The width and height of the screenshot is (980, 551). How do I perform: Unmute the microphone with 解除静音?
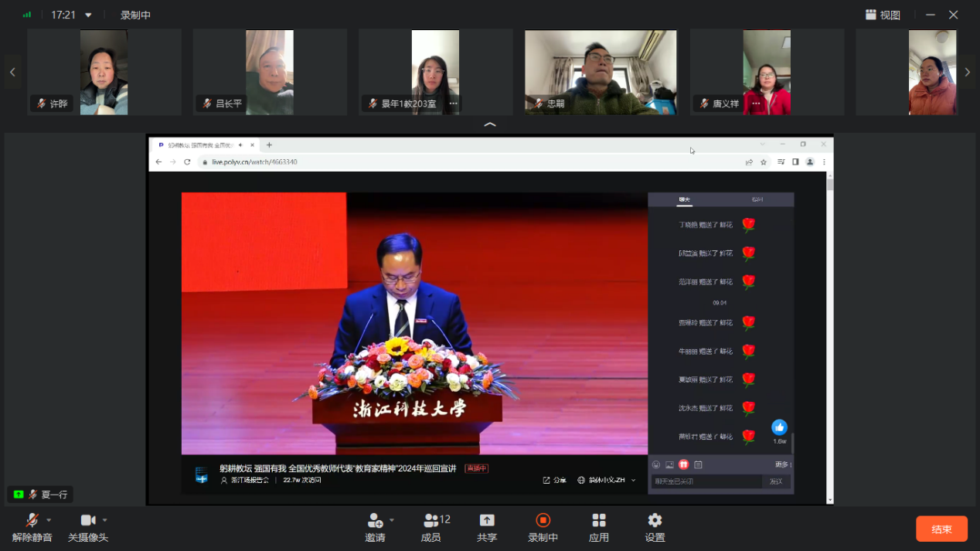32,528
